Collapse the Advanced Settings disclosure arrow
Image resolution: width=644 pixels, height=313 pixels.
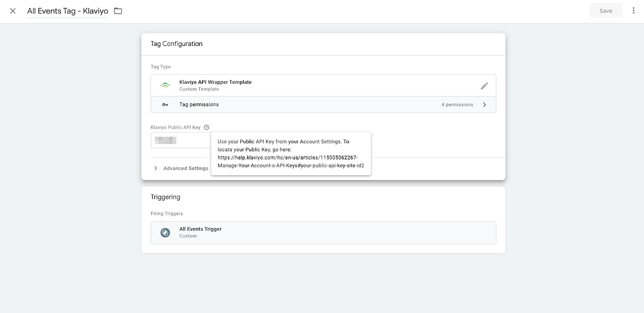tap(155, 168)
